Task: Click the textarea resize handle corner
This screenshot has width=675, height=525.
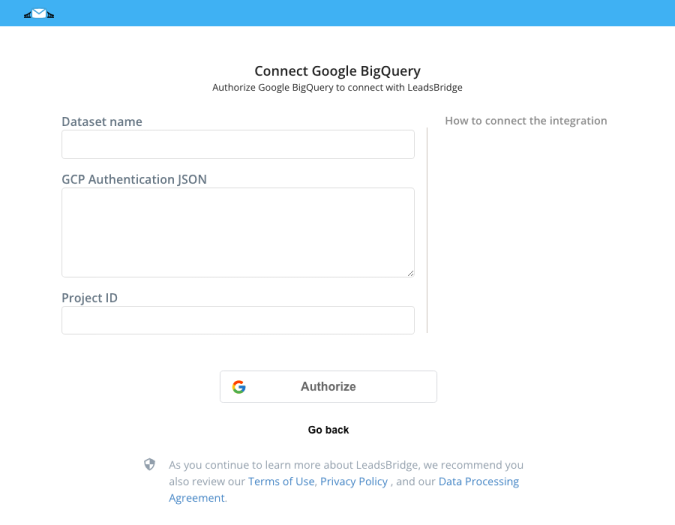Action: click(x=411, y=273)
